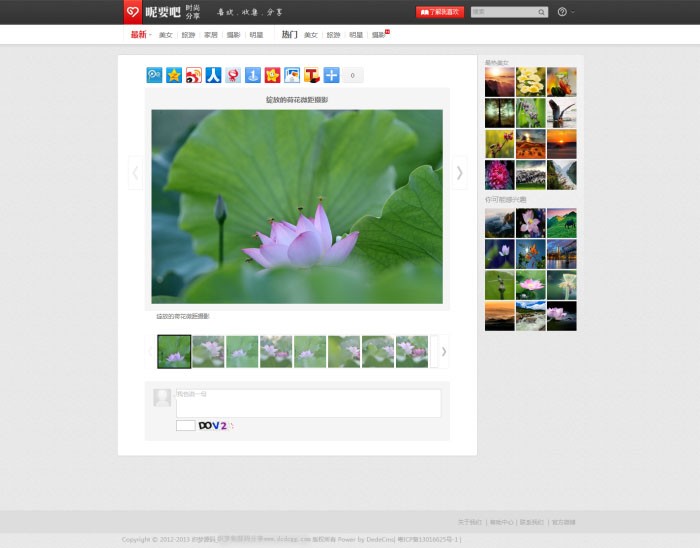Select 美女 under the 热门 group
The image size is (700, 548).
click(311, 35)
